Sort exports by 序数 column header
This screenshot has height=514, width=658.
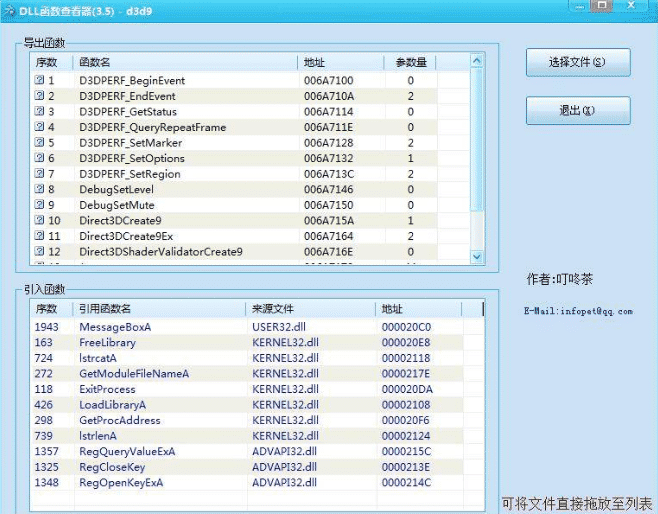[51, 62]
